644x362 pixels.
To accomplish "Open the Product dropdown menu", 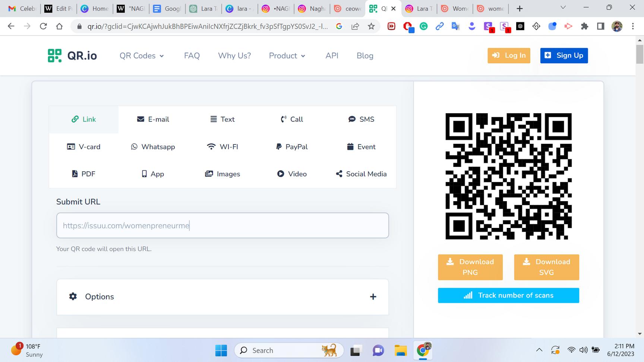I will (287, 55).
